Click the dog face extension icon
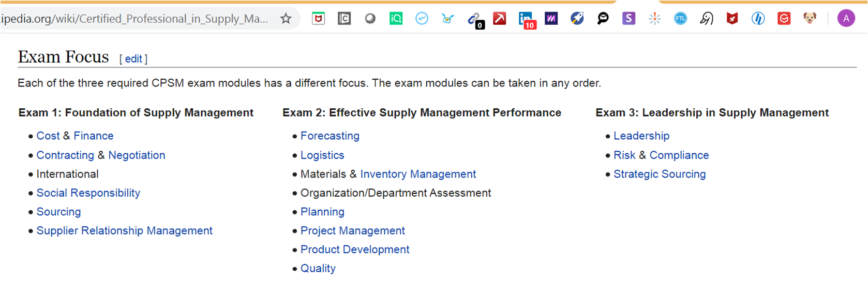The image size is (868, 292). [x=810, y=19]
